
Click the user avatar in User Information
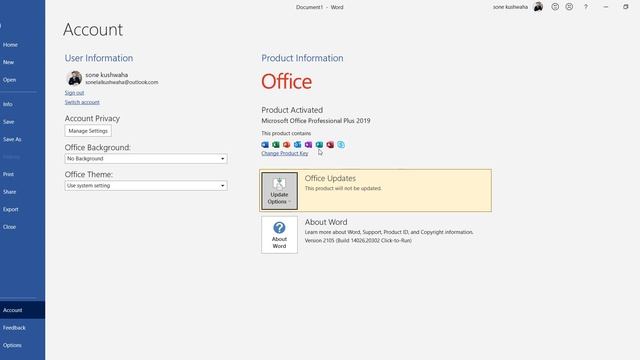pyautogui.click(x=75, y=78)
